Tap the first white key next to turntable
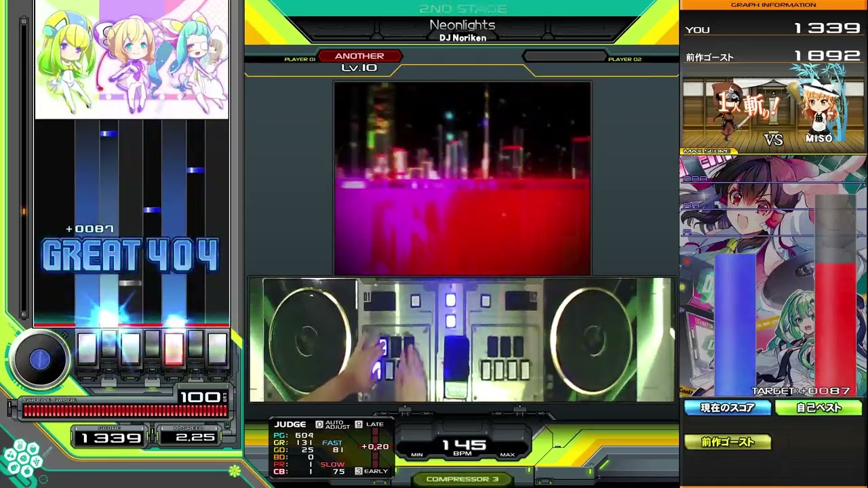This screenshot has height=488, width=868. pos(86,348)
